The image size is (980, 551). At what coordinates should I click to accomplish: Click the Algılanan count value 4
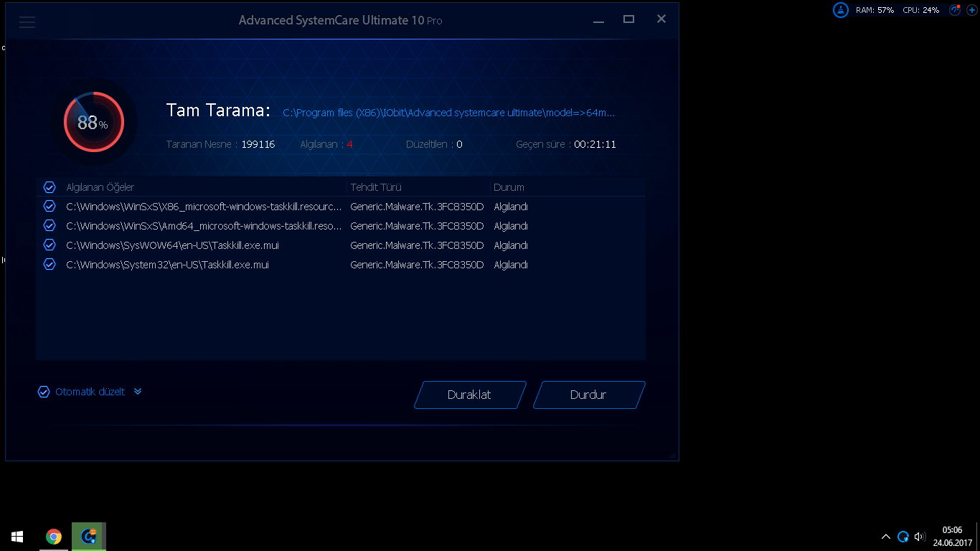coord(349,144)
